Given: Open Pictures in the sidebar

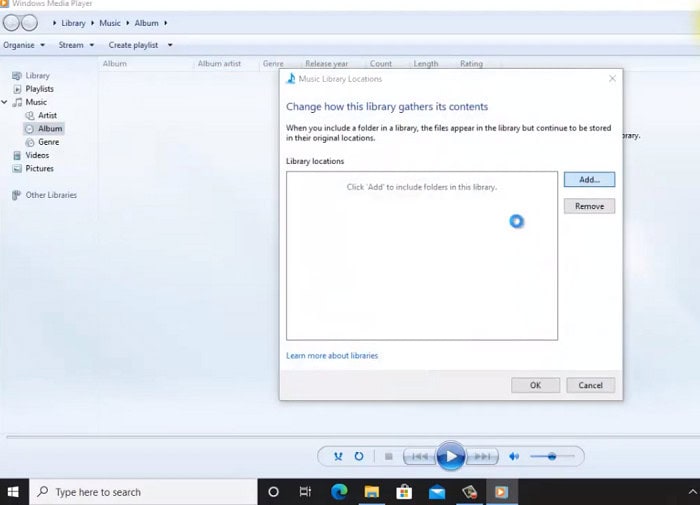Looking at the screenshot, I should [x=39, y=168].
